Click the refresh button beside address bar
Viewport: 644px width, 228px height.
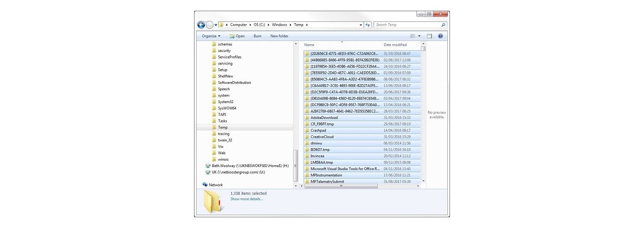[x=368, y=25]
